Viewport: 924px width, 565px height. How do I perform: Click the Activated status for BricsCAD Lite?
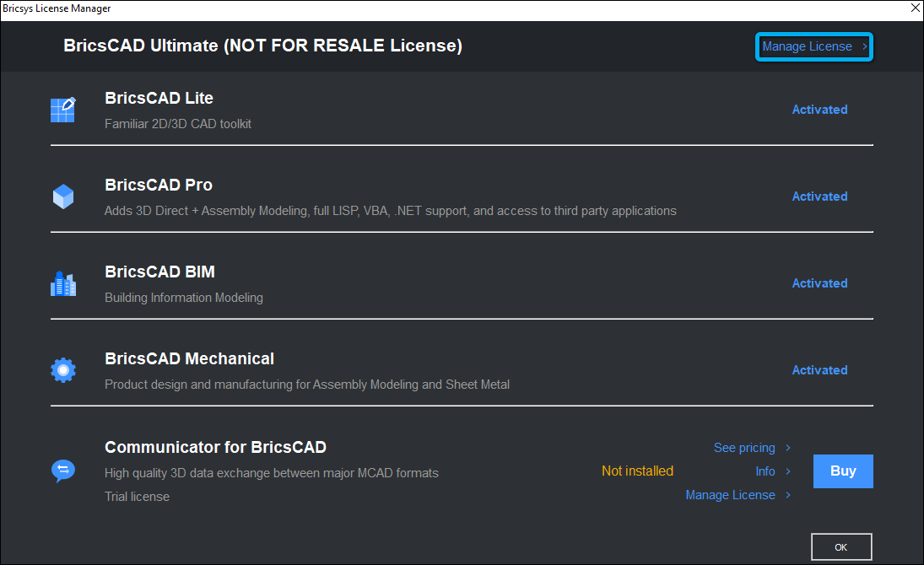(x=819, y=109)
